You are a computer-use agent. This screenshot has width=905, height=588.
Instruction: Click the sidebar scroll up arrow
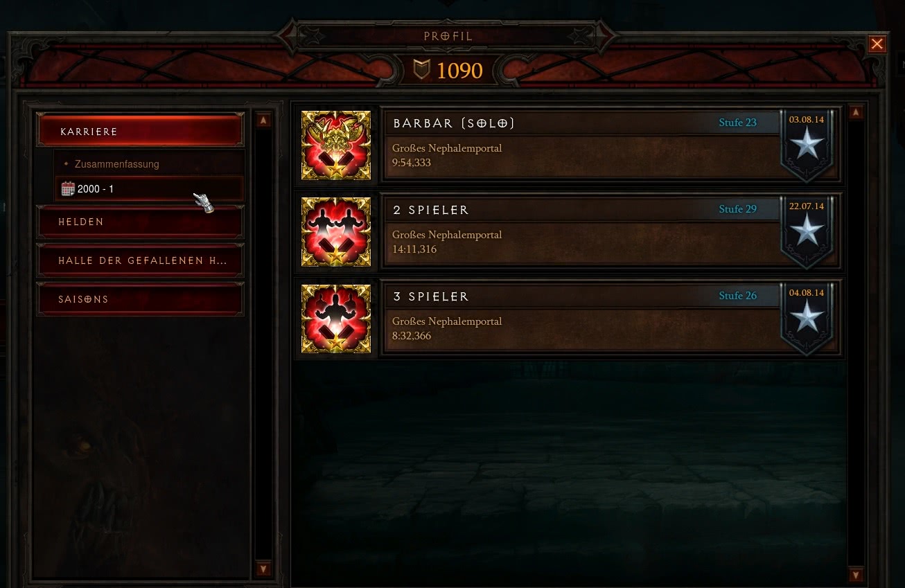(x=263, y=121)
